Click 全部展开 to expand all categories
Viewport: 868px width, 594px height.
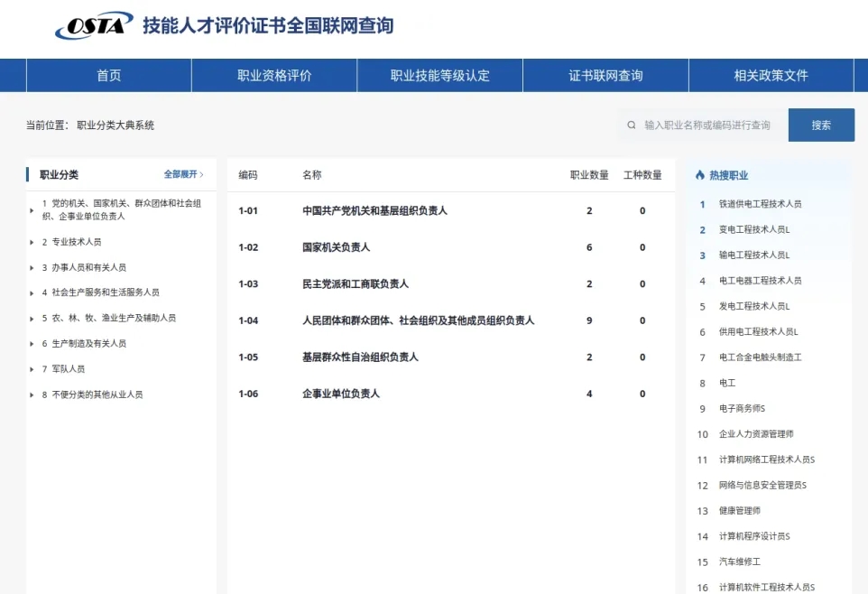[183, 174]
